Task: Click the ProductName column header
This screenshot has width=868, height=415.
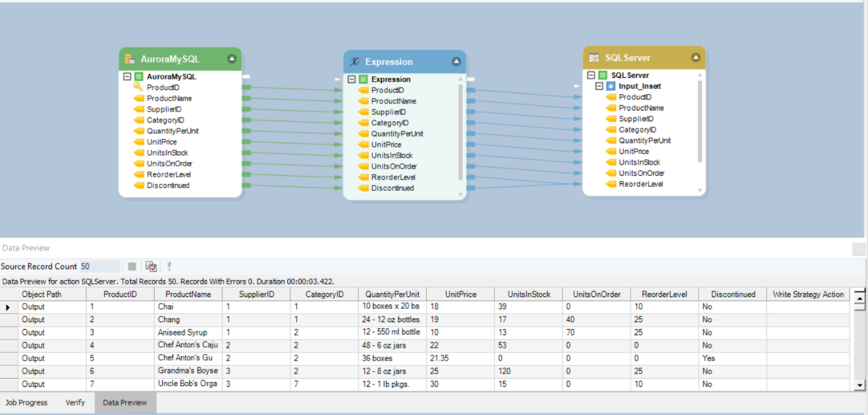Action: tap(188, 294)
